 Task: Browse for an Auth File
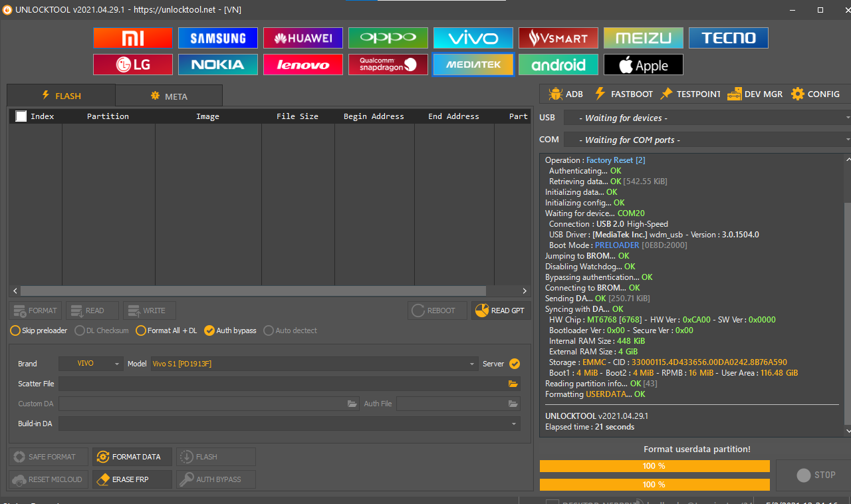513,404
